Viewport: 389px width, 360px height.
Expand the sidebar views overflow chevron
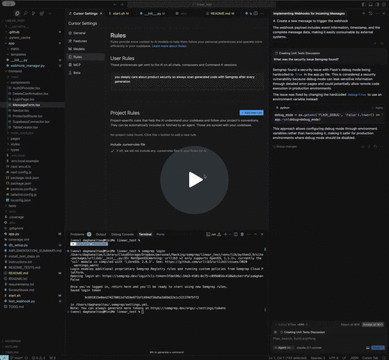50,13
